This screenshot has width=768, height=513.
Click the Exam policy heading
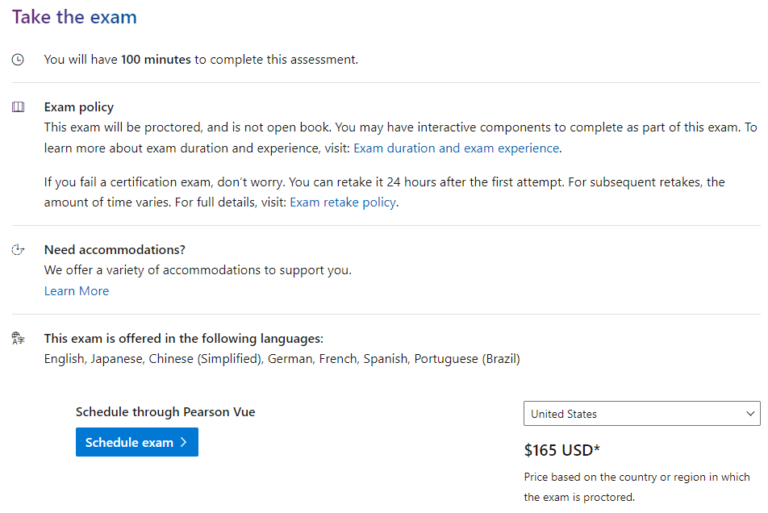(x=79, y=107)
